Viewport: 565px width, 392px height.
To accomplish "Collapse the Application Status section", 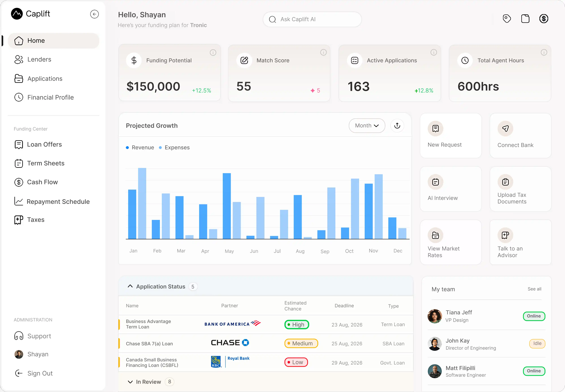I will tap(130, 286).
